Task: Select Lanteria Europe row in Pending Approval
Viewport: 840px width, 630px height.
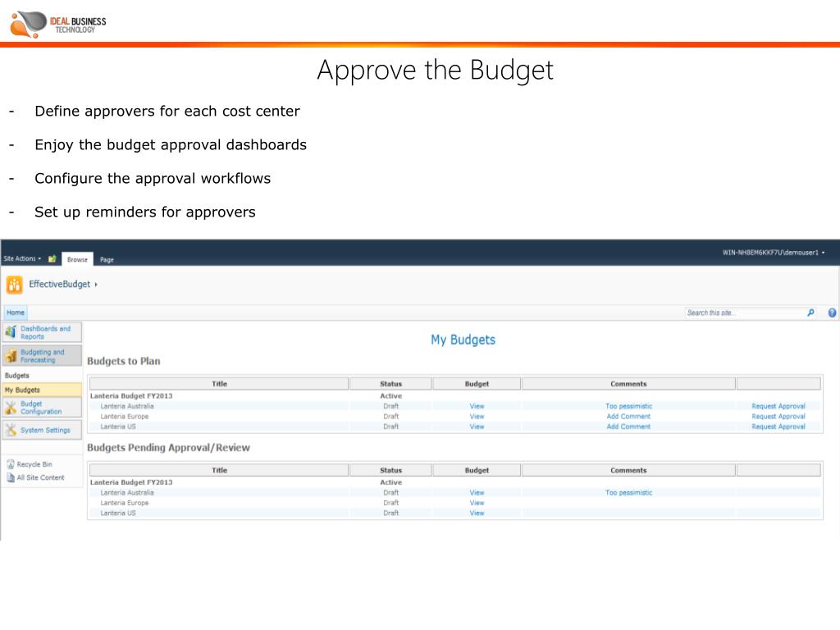Action: (x=454, y=503)
